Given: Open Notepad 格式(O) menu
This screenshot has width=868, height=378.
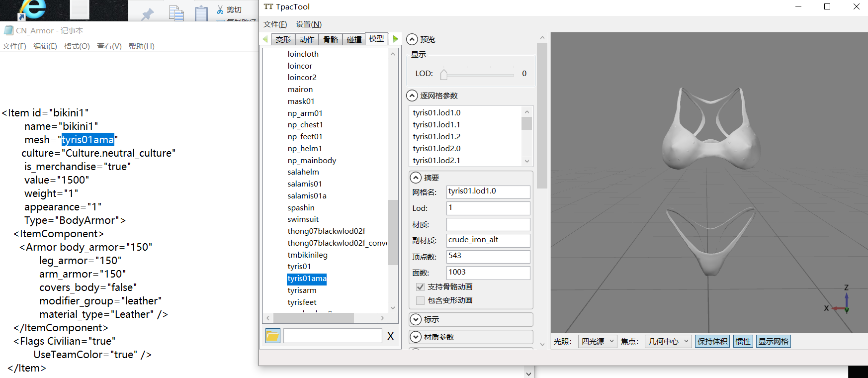Looking at the screenshot, I should (77, 46).
